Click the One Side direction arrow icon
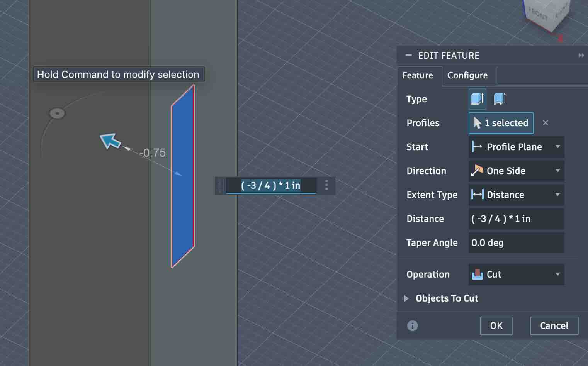588x366 pixels. (478, 171)
